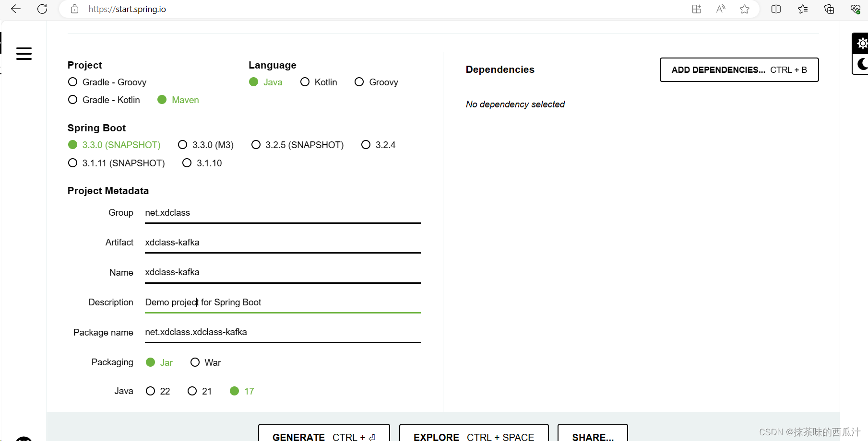Switch to light theme sun icon
Screen dimensions: 868x441
861,44
